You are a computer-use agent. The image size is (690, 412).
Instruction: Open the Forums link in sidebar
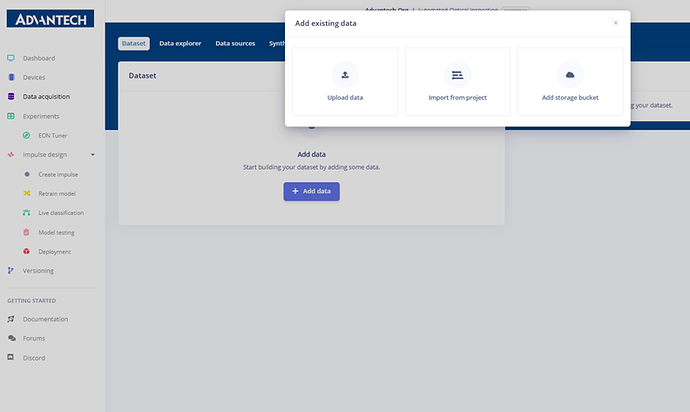click(34, 338)
